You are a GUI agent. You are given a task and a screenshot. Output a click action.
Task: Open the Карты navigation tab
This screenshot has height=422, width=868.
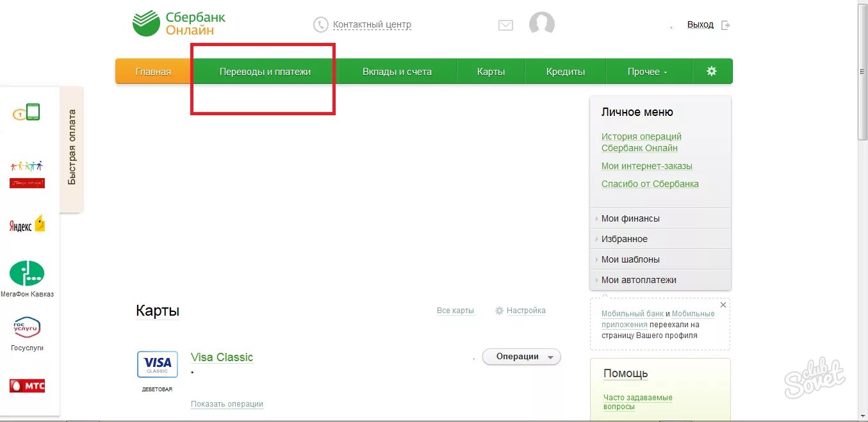(491, 71)
